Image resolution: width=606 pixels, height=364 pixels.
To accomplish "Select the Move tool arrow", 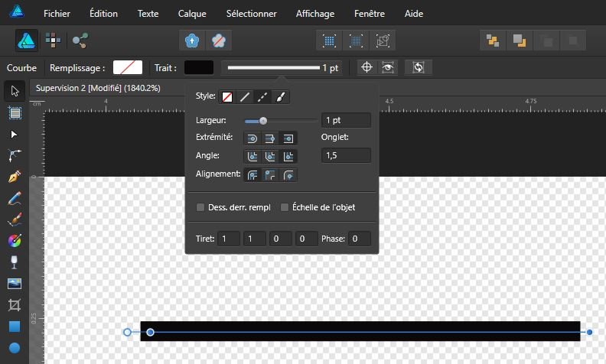I will coord(15,91).
